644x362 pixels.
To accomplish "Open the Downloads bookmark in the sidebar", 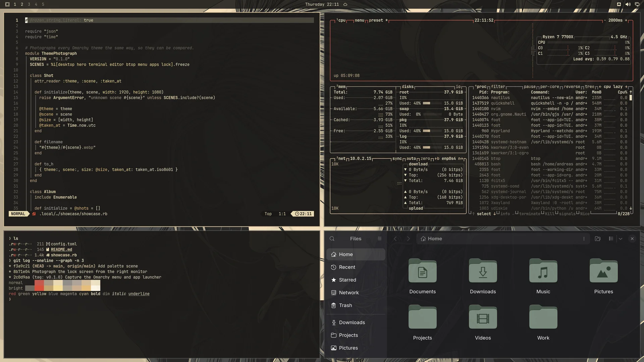I will coord(356,322).
